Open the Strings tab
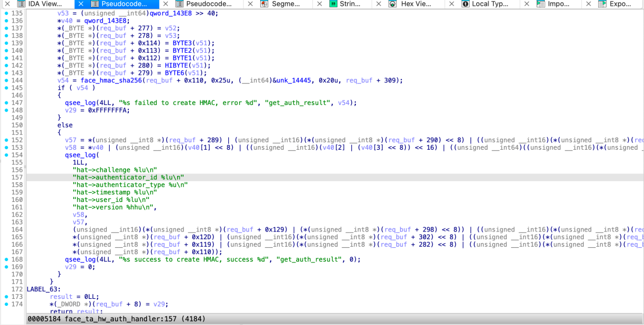 (350, 4)
